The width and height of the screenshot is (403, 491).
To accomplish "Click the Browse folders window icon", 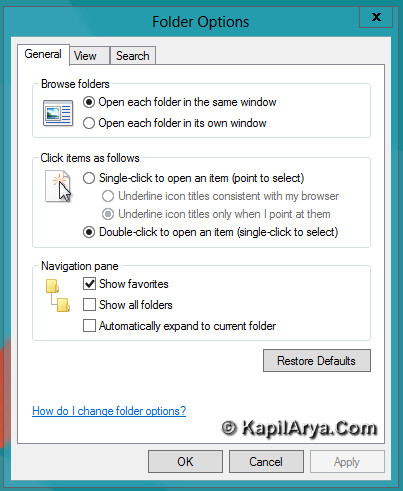I will coord(58,113).
